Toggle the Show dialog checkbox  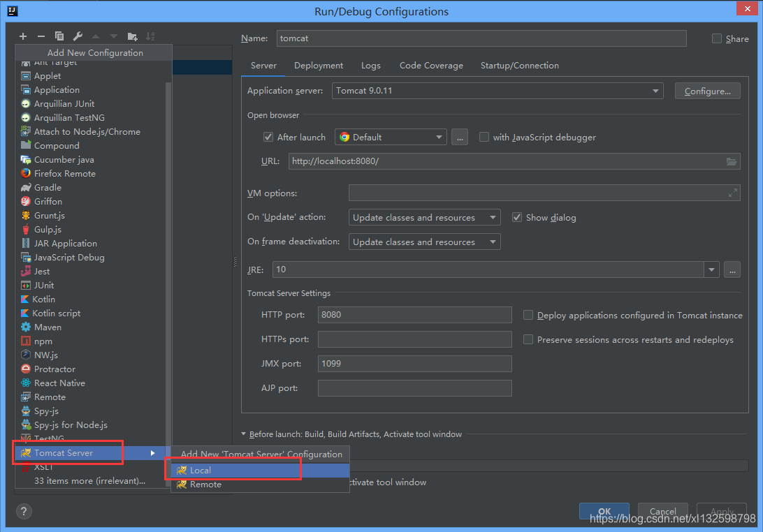pyautogui.click(x=517, y=217)
